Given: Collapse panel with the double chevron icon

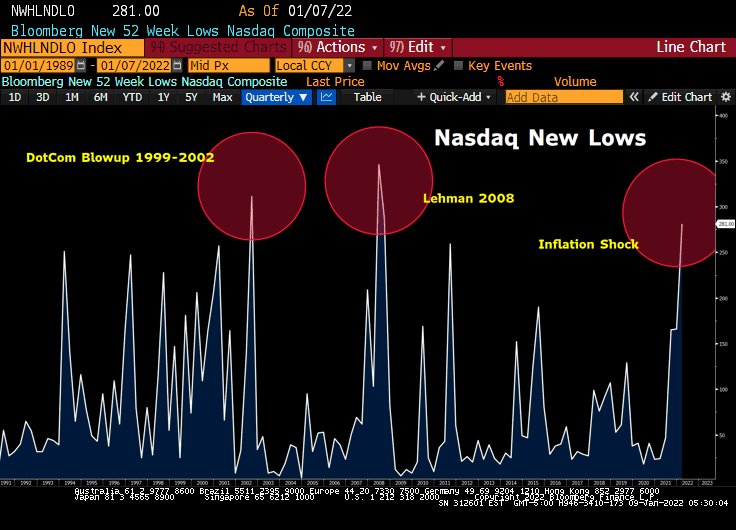Looking at the screenshot, I should 634,97.
